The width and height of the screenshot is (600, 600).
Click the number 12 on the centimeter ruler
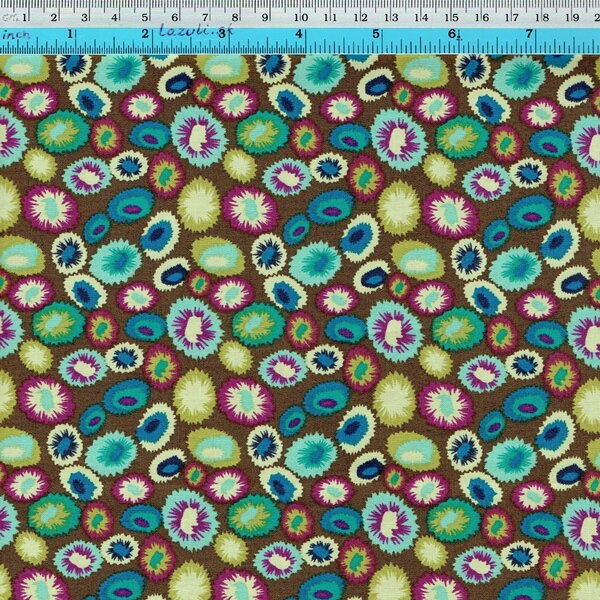[361, 17]
